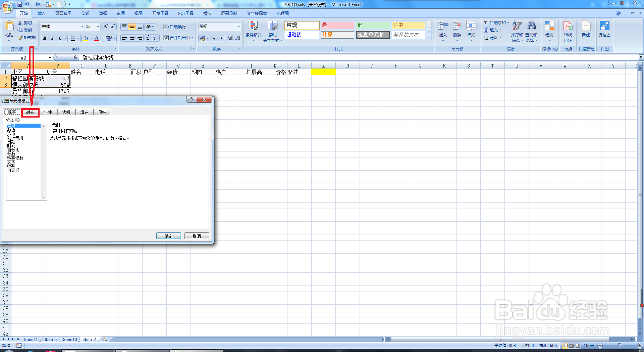Expand the borders dropdown arrow

[x=78, y=38]
